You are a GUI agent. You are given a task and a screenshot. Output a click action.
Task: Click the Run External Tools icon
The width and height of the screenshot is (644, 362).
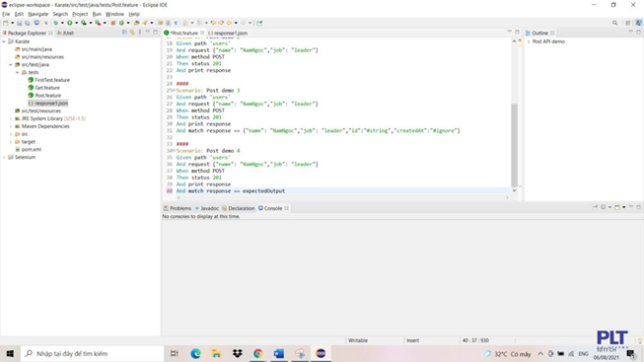point(98,23)
